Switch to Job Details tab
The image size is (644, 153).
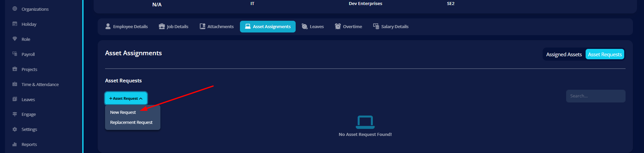174,26
